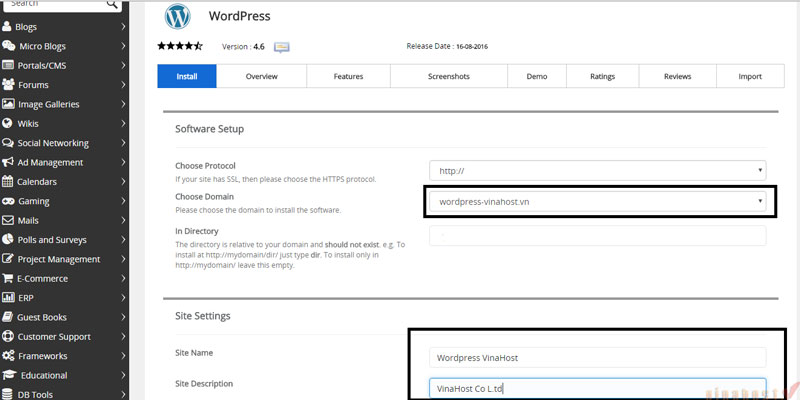
Task: Open the Choose Domain dropdown
Action: (x=597, y=201)
